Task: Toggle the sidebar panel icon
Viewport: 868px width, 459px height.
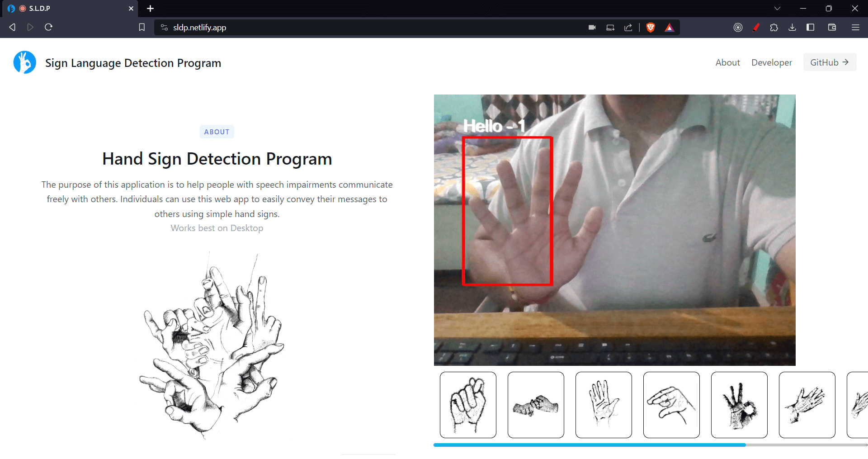Action: [810, 28]
